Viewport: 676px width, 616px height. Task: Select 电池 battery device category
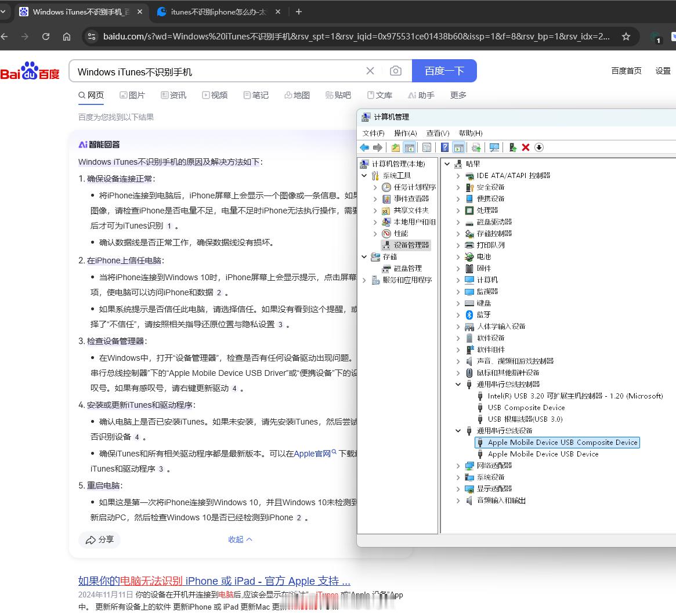[483, 257]
